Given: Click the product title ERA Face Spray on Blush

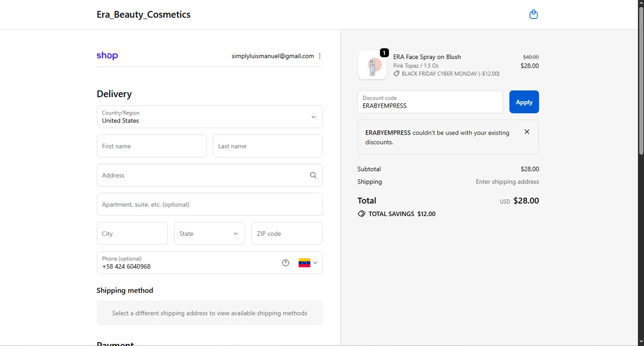Looking at the screenshot, I should 427,57.
